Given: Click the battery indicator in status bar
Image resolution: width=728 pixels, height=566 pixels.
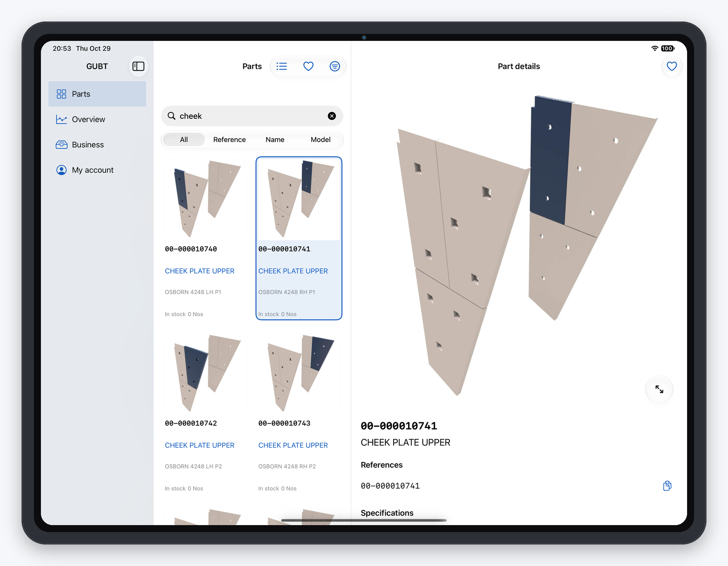Looking at the screenshot, I should (x=668, y=48).
